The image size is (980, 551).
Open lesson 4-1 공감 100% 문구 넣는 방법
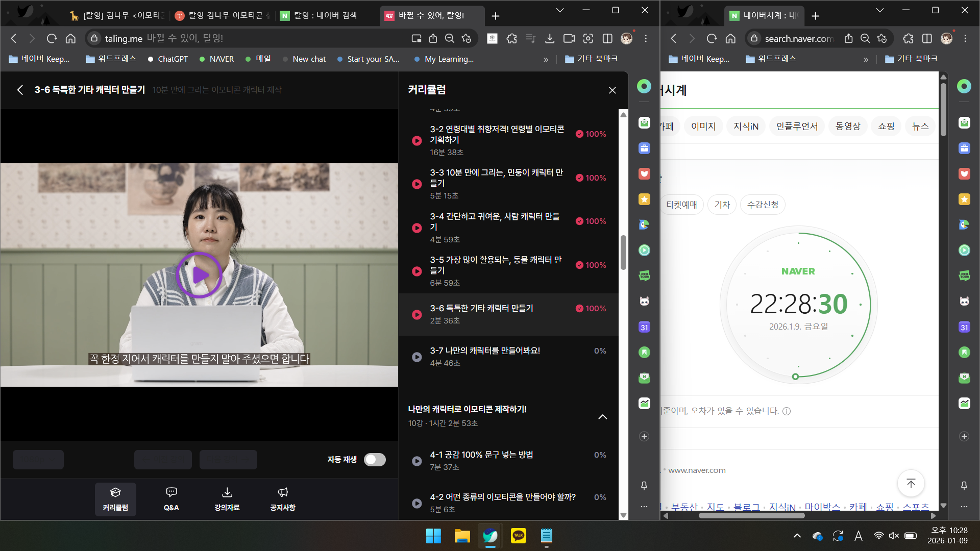[x=481, y=455]
